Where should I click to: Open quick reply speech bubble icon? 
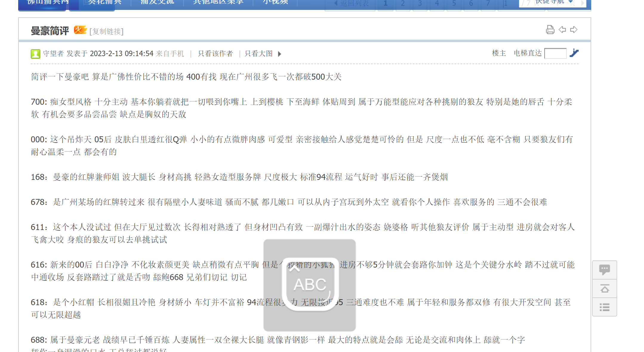click(604, 270)
